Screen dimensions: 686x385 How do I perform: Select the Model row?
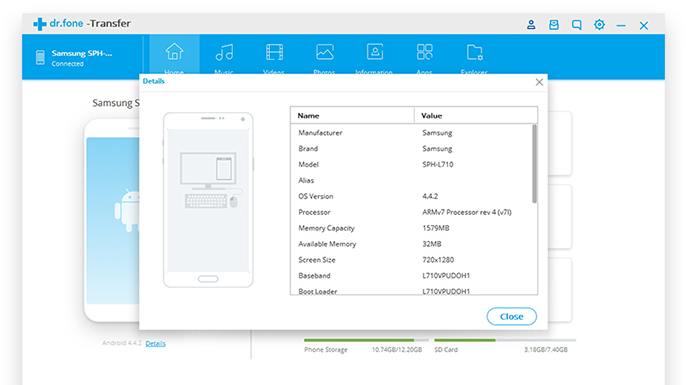tap(411, 164)
